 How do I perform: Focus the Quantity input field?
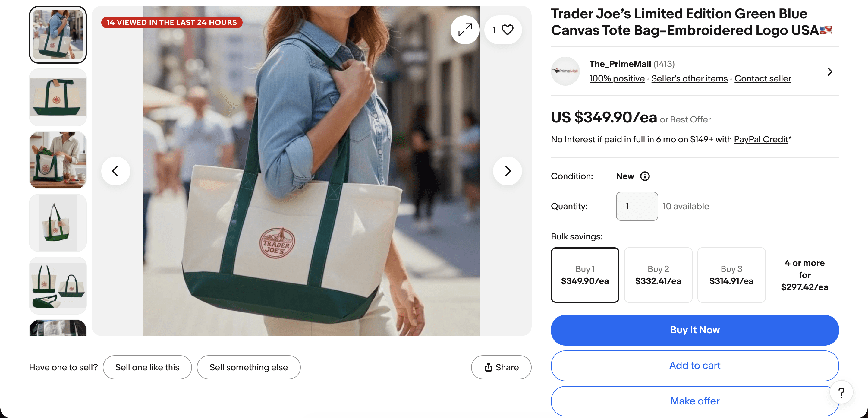[x=637, y=206]
